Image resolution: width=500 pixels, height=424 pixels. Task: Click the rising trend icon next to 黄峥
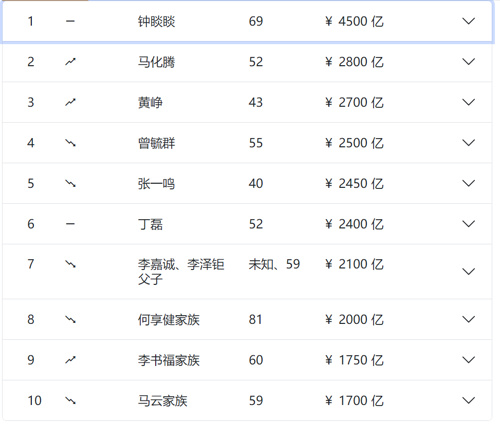(x=70, y=102)
